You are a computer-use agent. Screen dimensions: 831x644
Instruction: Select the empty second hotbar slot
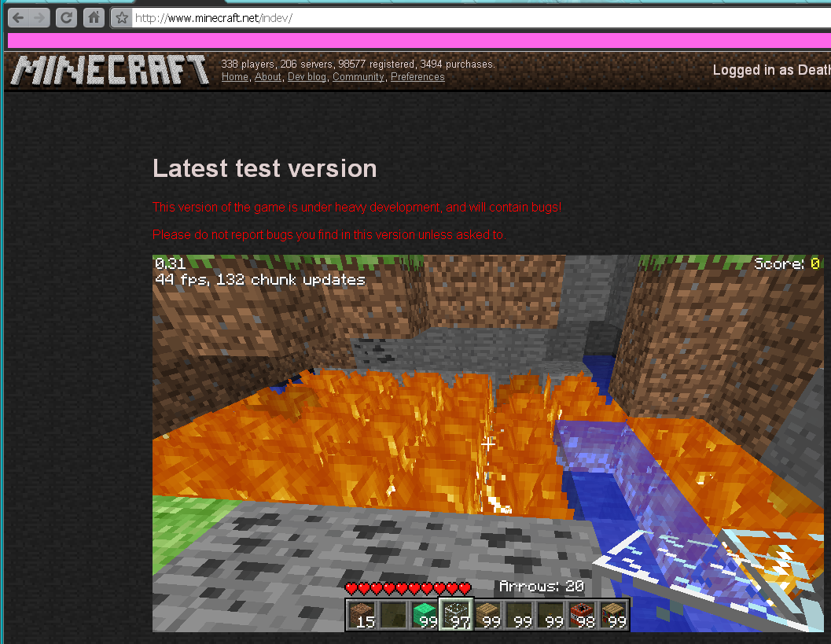394,615
